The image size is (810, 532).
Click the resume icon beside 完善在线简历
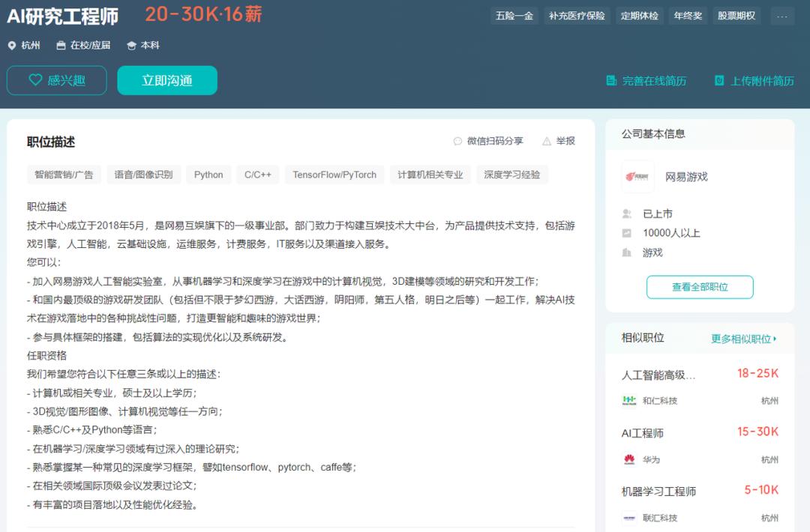click(611, 80)
